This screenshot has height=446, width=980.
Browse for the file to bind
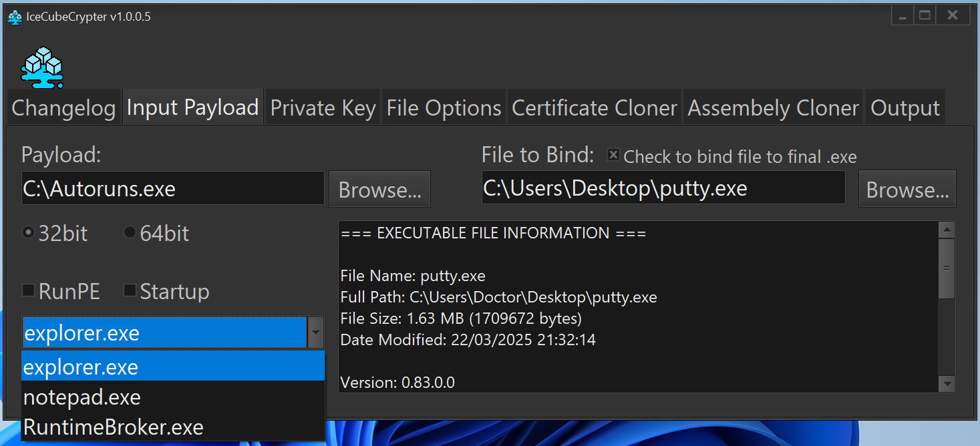point(907,190)
